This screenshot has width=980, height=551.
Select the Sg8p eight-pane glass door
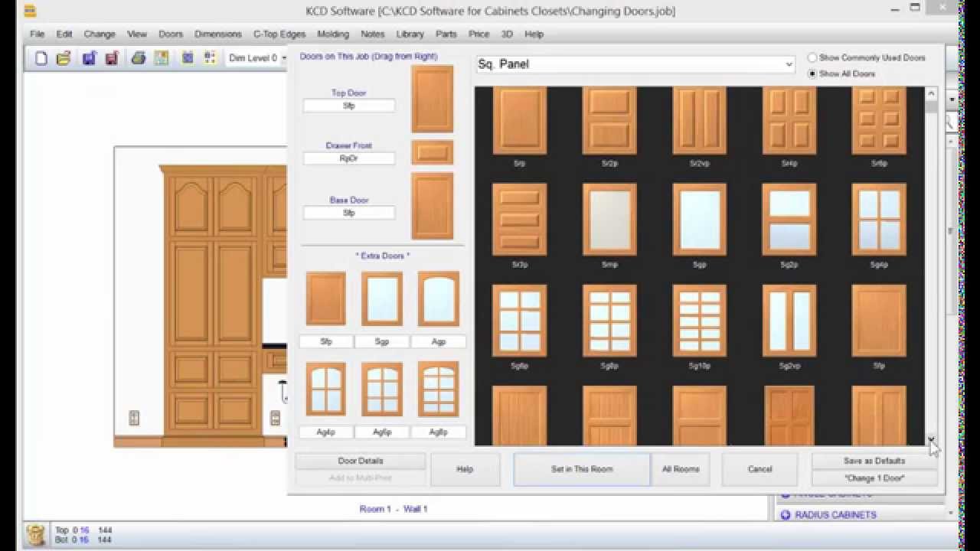[x=609, y=321]
